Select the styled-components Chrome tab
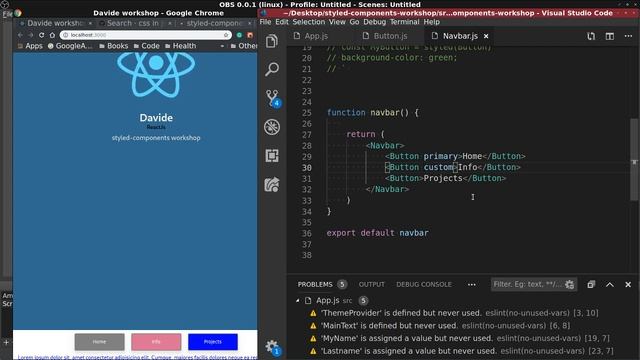The image size is (640, 360). pyautogui.click(x=215, y=23)
